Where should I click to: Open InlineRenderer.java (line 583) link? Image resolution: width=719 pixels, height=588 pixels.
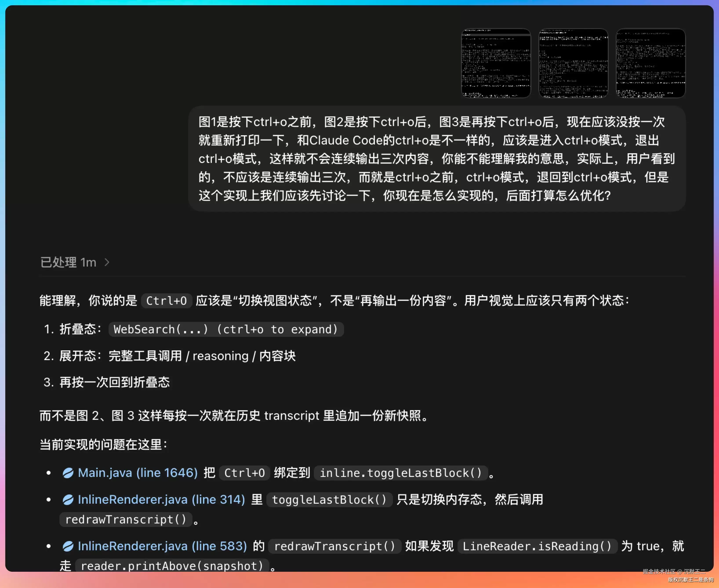pyautogui.click(x=162, y=546)
